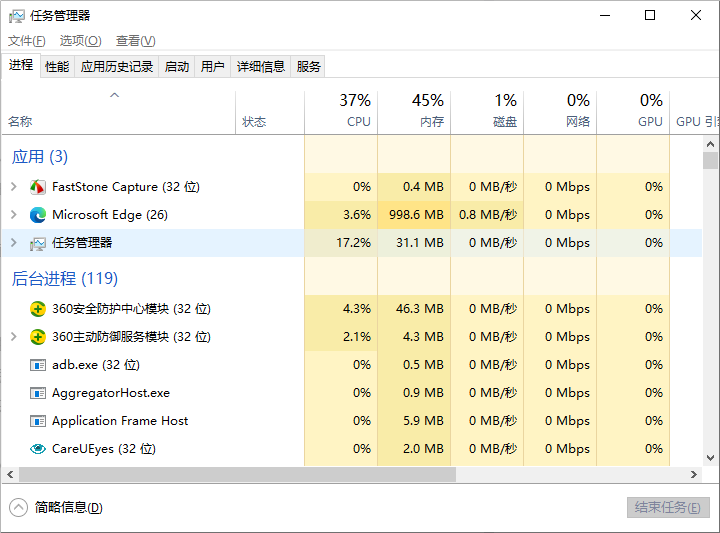
Task: Select the Application Frame Host row name
Action: [120, 421]
